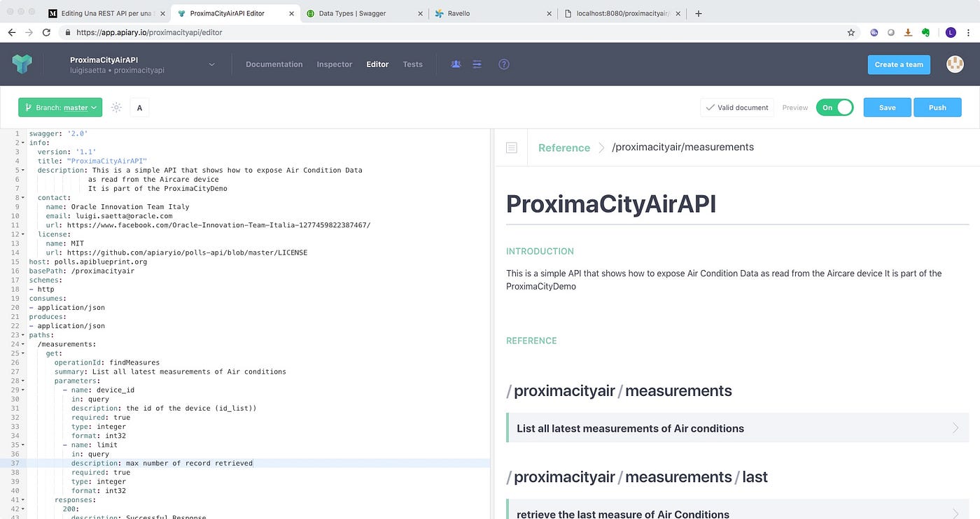
Task: Click the Valid document indicator
Action: [x=737, y=108]
